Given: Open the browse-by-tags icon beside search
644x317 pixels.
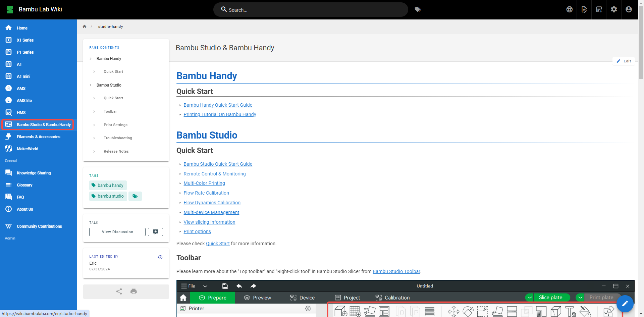Looking at the screenshot, I should [418, 9].
